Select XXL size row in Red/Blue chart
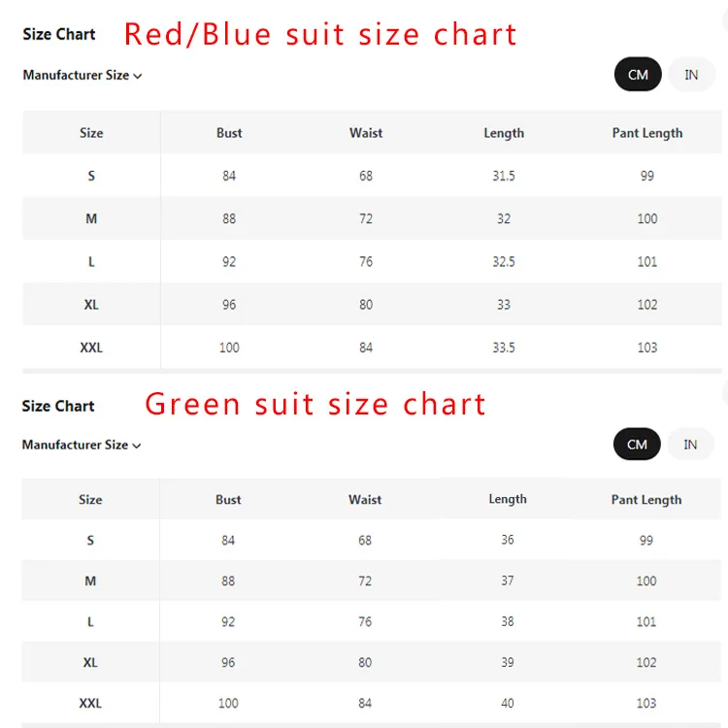728x728 pixels. (91, 347)
